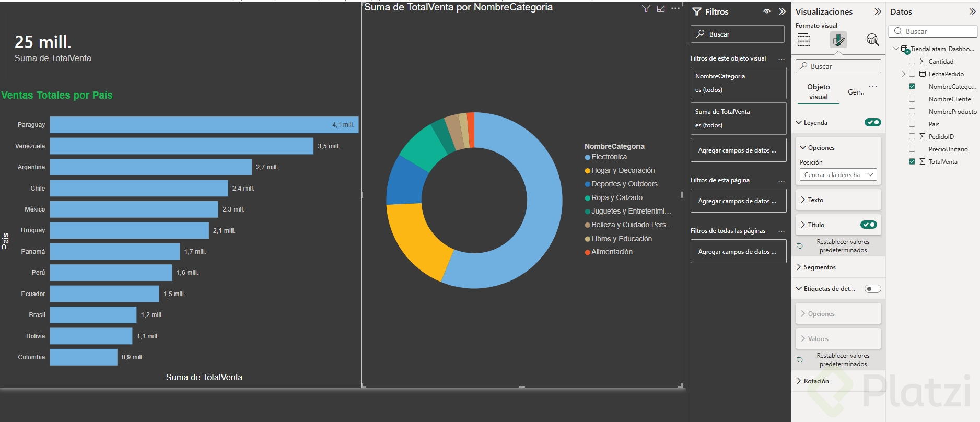
Task: Open the Posición dropdown Centrar a la derecha
Action: point(838,175)
